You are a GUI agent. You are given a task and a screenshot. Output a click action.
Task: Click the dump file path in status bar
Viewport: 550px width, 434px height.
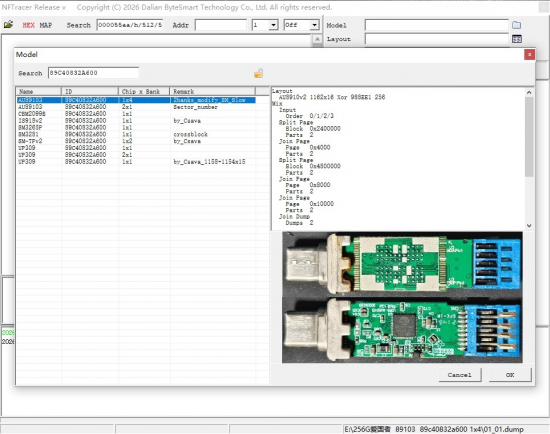[x=434, y=429]
